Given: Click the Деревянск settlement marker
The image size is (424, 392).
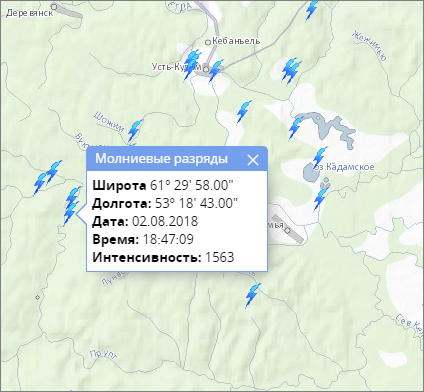Looking at the screenshot, I should coord(54,6).
